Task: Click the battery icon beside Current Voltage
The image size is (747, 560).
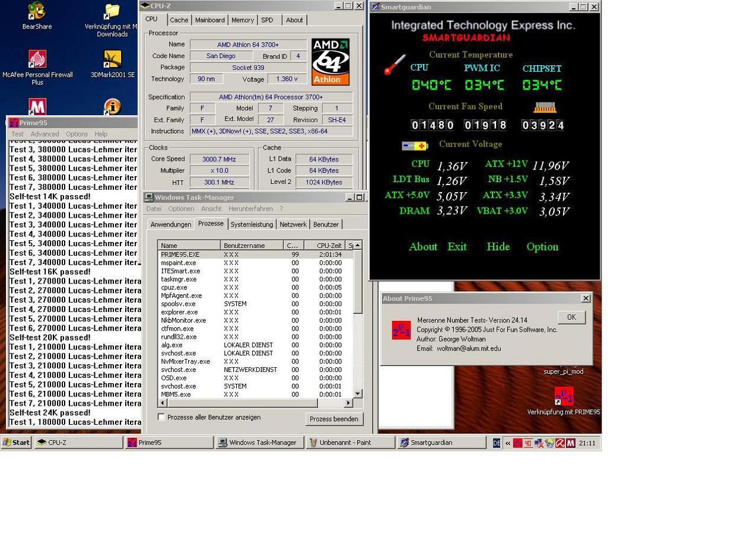Action: pyautogui.click(x=415, y=146)
